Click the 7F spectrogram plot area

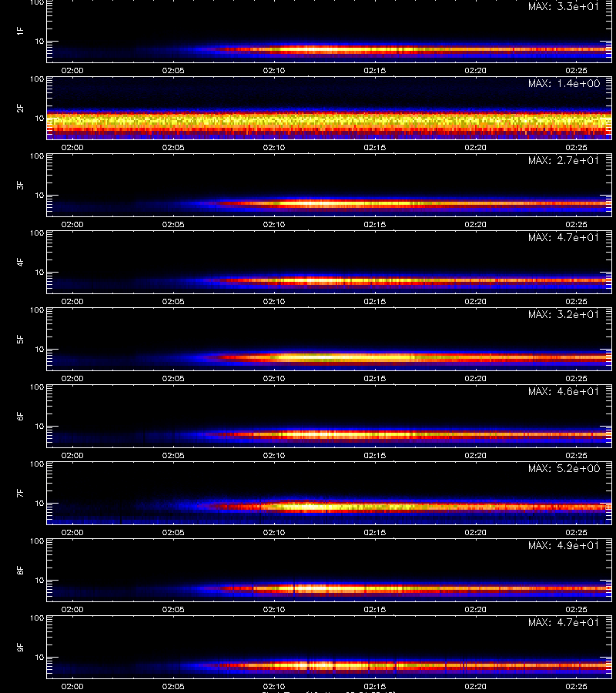click(330, 494)
